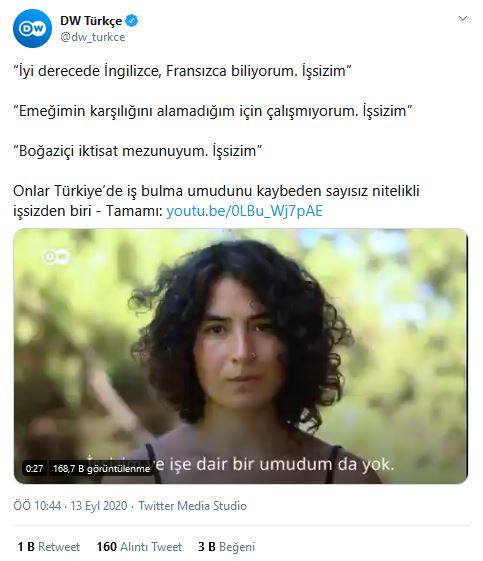Open the youtu.be/0LBu_Wj7pAE link
The image size is (483, 561).
245,211
